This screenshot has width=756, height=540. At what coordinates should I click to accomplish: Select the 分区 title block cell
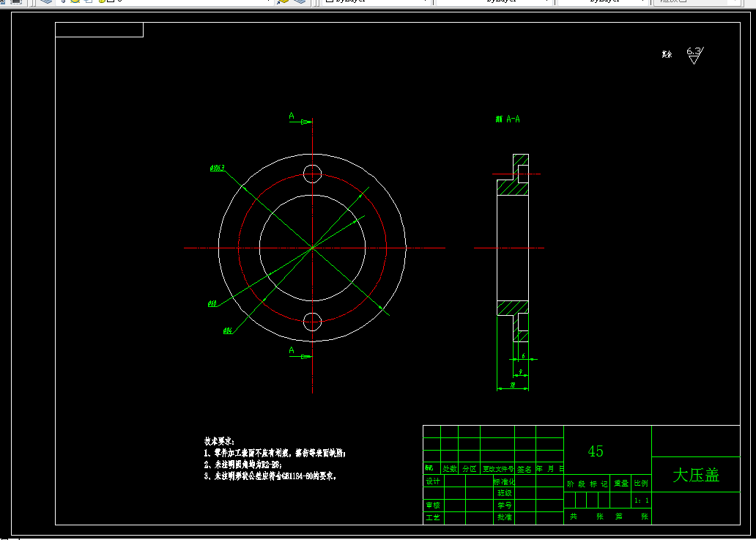click(x=469, y=469)
